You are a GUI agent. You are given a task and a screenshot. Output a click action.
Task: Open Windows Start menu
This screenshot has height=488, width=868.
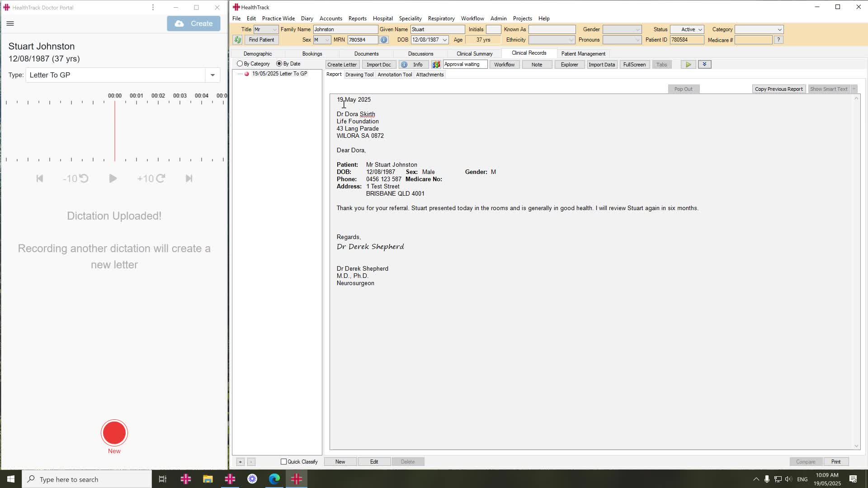point(11,479)
